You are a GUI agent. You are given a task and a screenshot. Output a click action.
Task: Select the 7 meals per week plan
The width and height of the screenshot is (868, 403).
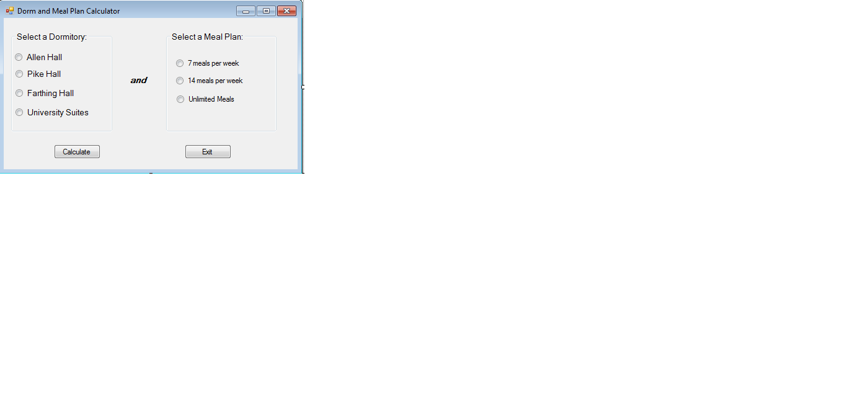coord(180,63)
